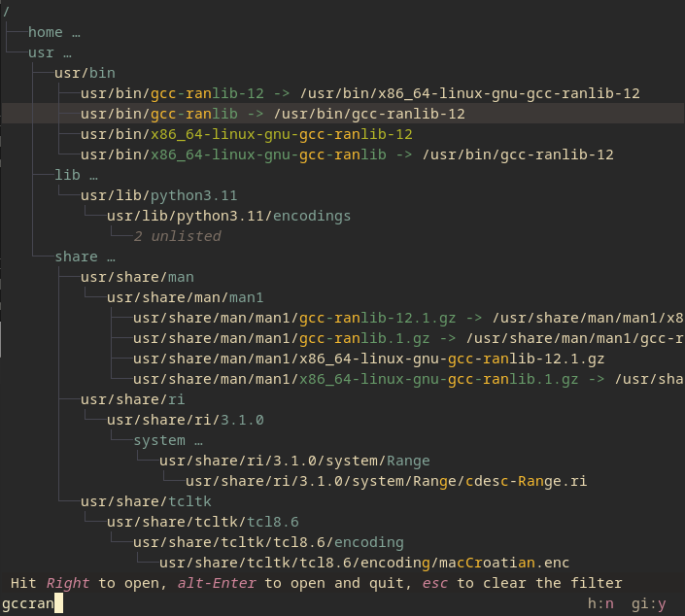Click the 'h:n' hidden files flag
Viewport: 685px width, 616px height.
point(600,604)
